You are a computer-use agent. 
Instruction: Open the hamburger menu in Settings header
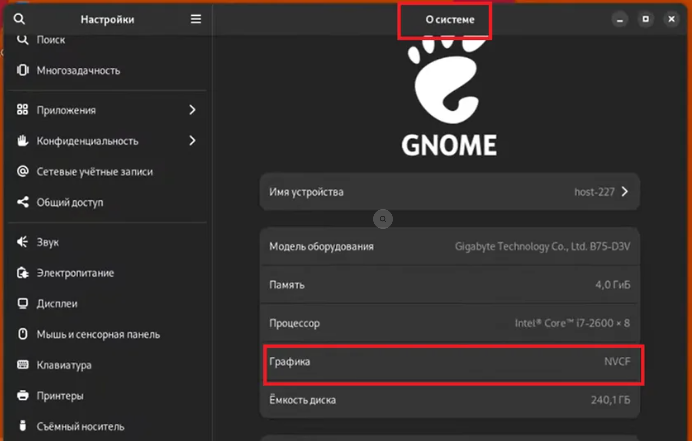tap(196, 19)
